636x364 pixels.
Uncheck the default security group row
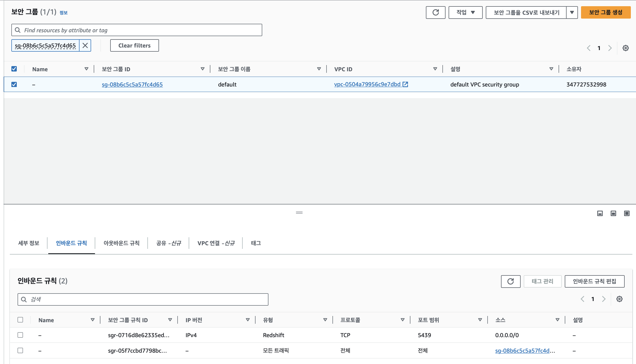click(x=14, y=84)
